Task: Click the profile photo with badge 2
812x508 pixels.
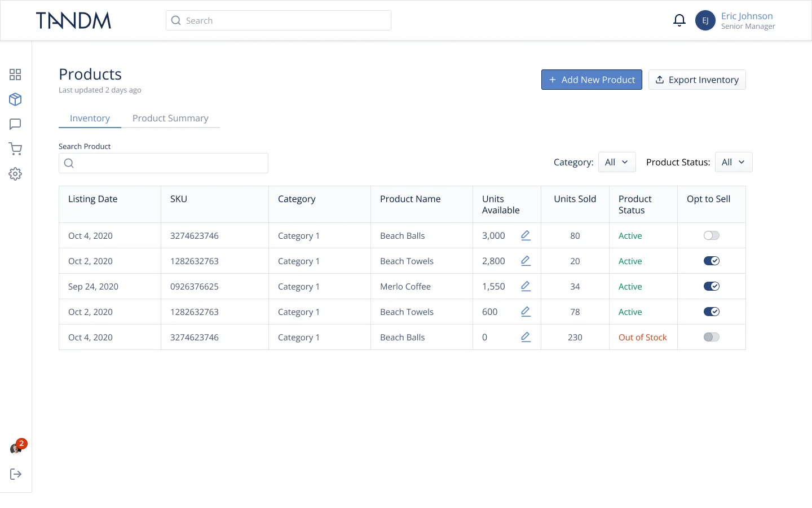Action: [16, 449]
